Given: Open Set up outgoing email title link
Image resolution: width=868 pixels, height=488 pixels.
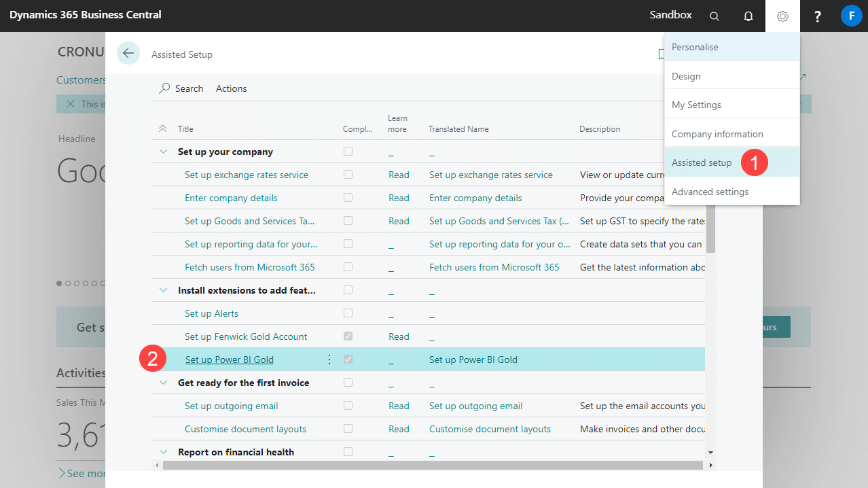Looking at the screenshot, I should [x=232, y=406].
